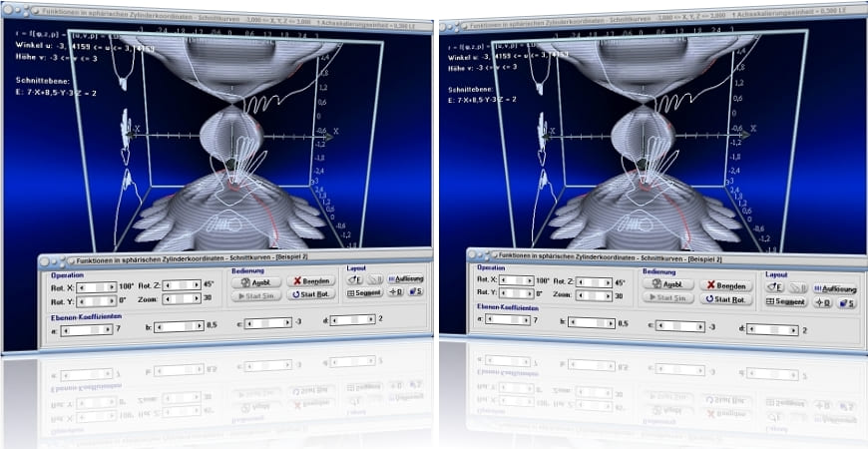868x449 pixels.
Task: Click Ausbl. button in right window
Action: [x=668, y=285]
